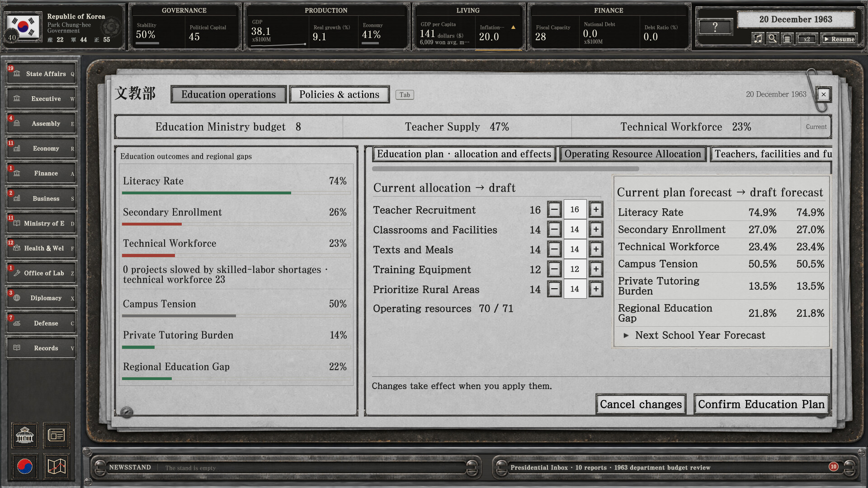Viewport: 868px width, 488px height.
Task: Decrease Teacher Recruitment with minus button
Action: [554, 209]
